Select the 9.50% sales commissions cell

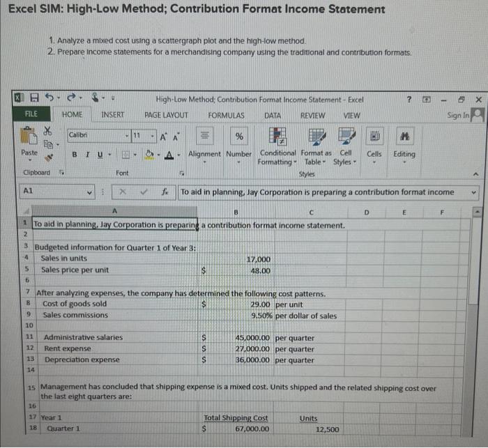coord(236,316)
